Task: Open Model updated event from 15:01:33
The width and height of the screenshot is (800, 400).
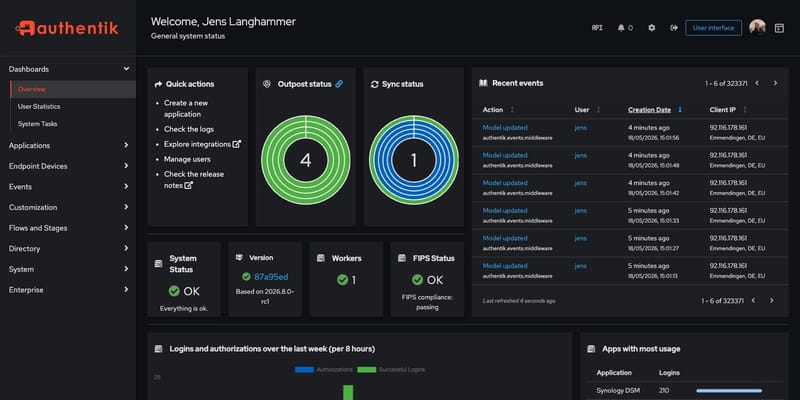Action: (505, 210)
